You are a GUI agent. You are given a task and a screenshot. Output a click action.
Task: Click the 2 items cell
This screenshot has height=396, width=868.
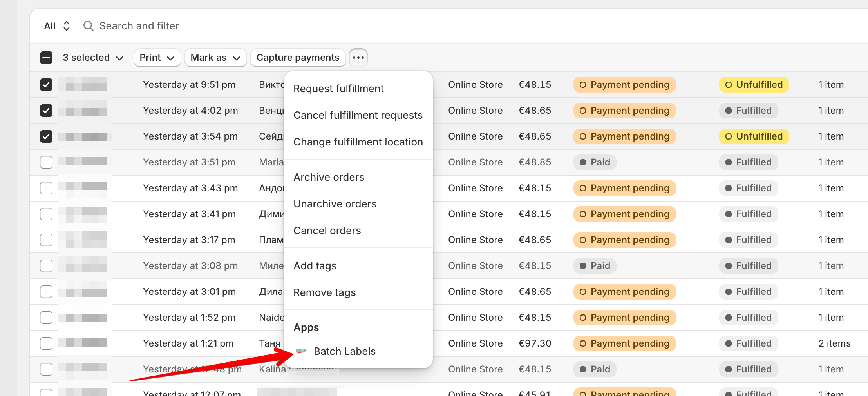(x=835, y=343)
